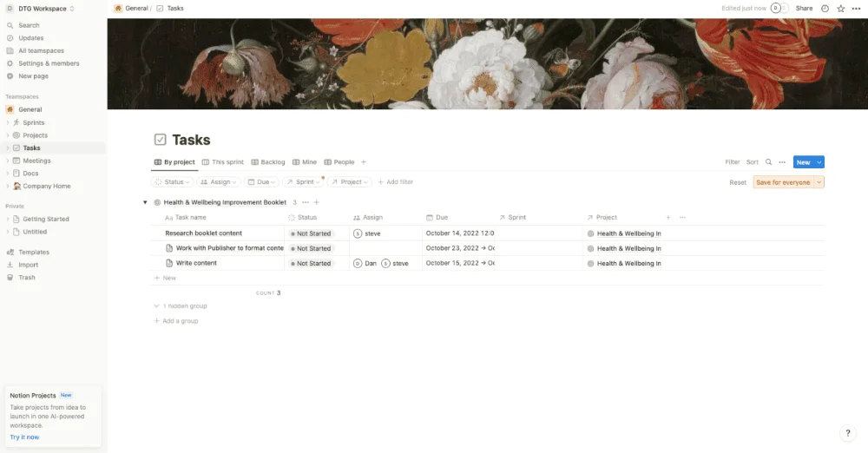The image size is (868, 453).
Task: Click Not Started status for Write content
Action: tap(311, 264)
